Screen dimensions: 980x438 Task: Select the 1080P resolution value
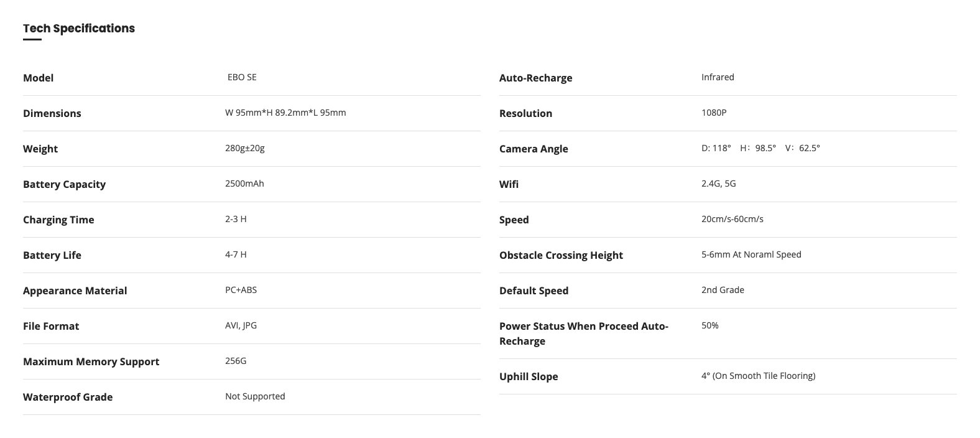[x=714, y=113]
